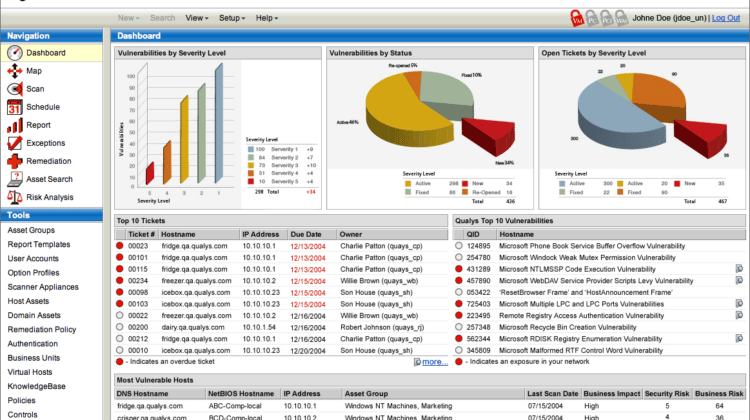Open Domain Assets link

coord(34,315)
